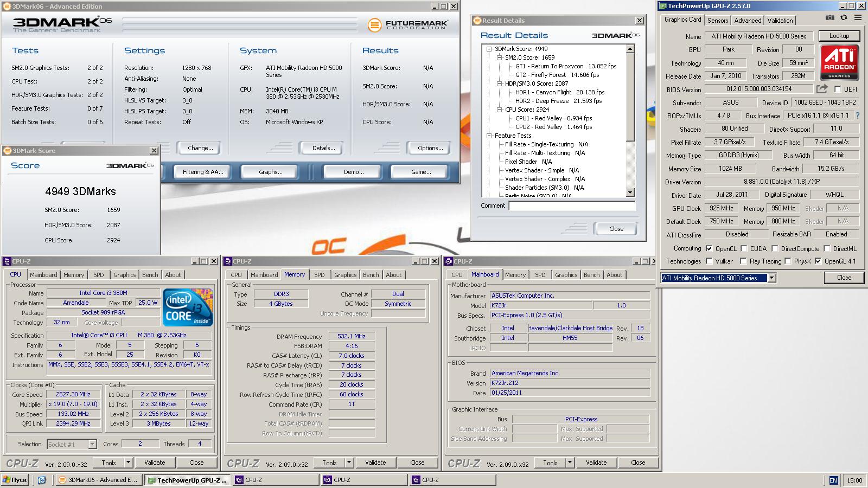Toggle the DirectCompute checkbox

[775, 248]
